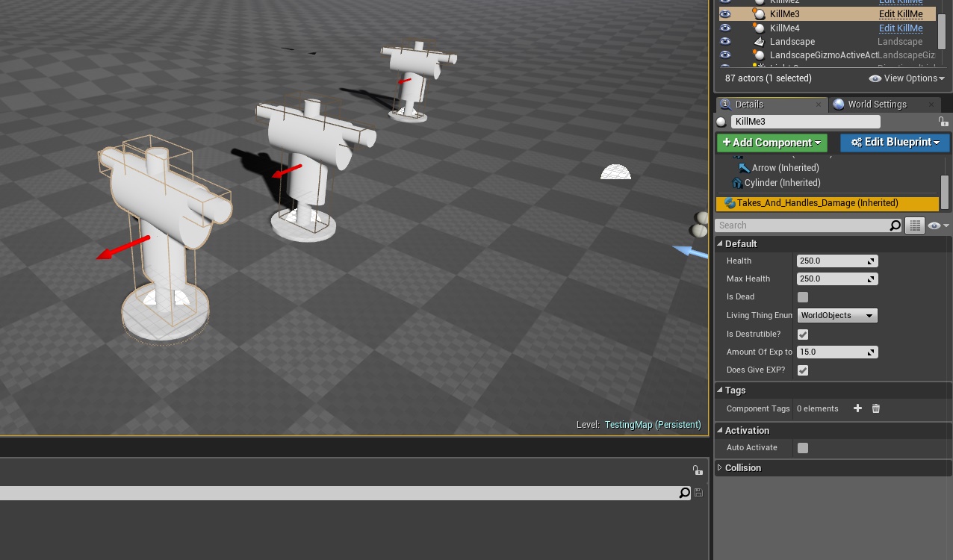Click the Arrow component icon
953x560 pixels.
tap(744, 168)
